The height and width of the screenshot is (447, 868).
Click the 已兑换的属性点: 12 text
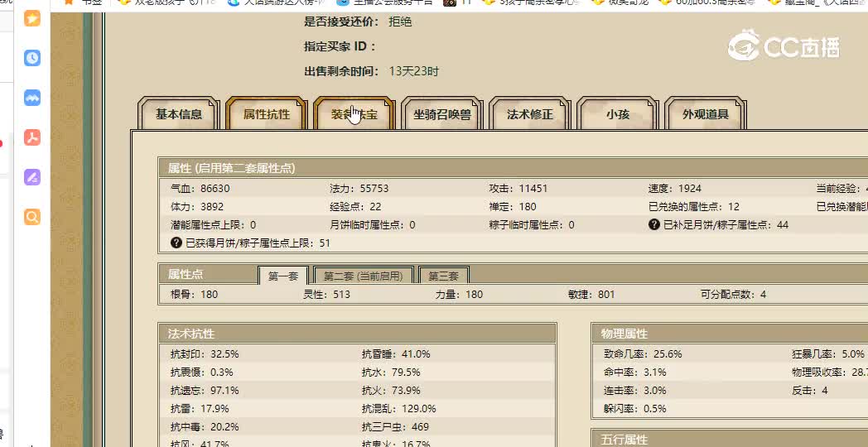pyautogui.click(x=693, y=207)
